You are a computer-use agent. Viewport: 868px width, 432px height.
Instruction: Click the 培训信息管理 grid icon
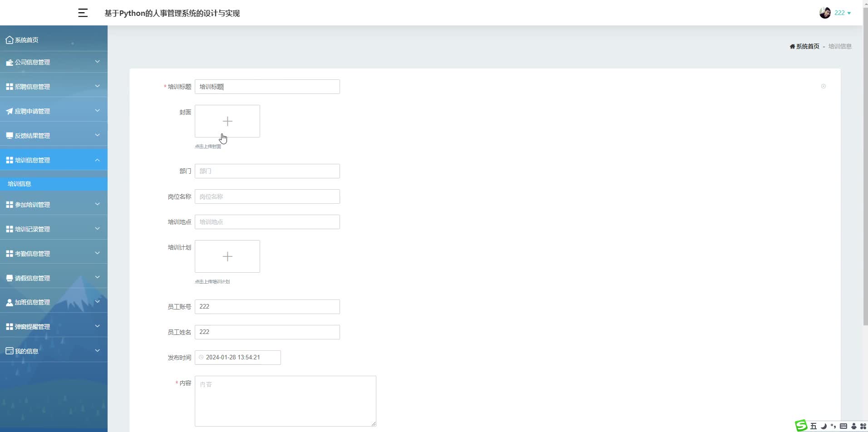click(9, 160)
